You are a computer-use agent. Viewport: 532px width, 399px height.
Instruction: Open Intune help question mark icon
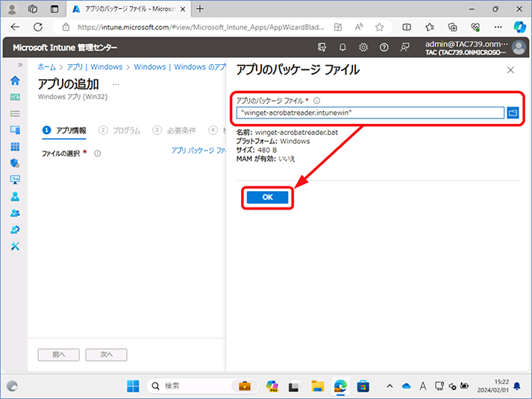tap(384, 48)
